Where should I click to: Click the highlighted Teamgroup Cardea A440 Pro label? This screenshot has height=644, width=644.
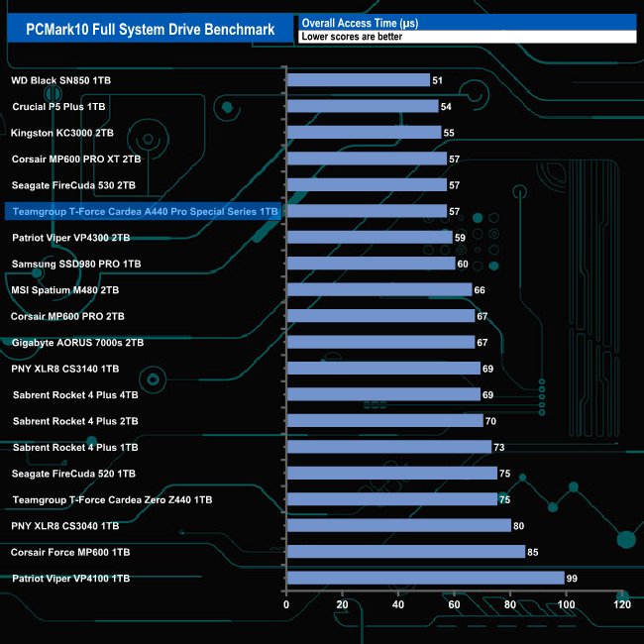pos(144,211)
